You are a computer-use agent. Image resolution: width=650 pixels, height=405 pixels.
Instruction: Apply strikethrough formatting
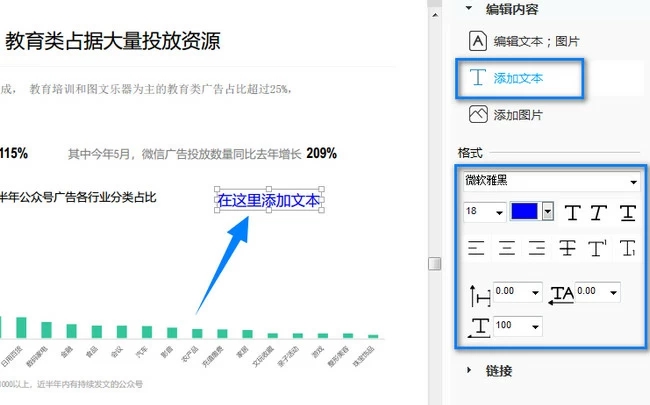click(x=568, y=248)
